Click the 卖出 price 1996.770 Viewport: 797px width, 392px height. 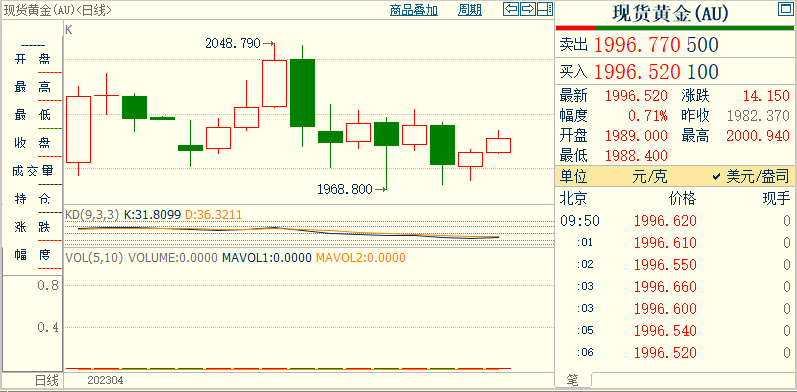pos(637,45)
